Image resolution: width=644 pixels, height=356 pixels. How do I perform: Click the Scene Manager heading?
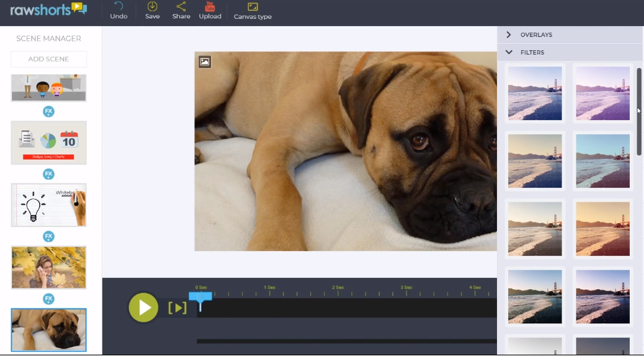tap(48, 39)
